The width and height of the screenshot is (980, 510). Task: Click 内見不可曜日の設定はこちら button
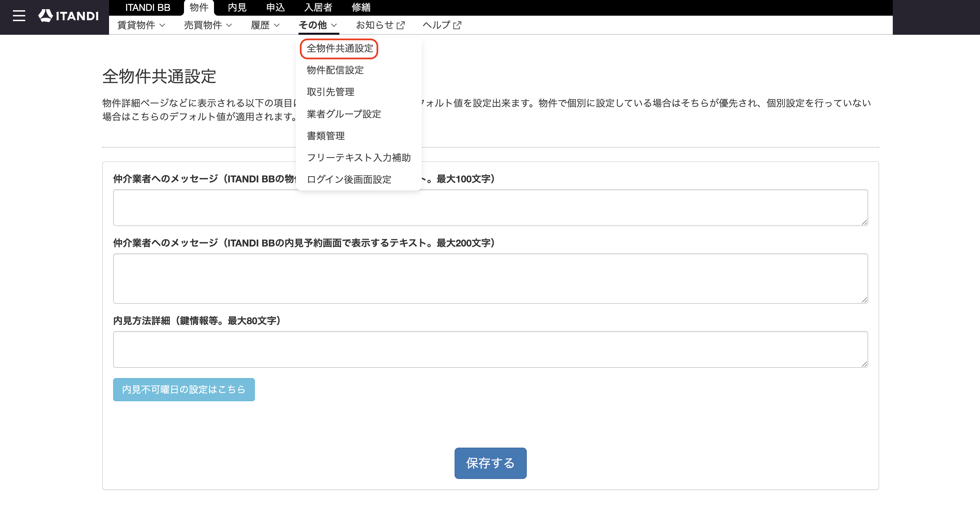point(184,389)
